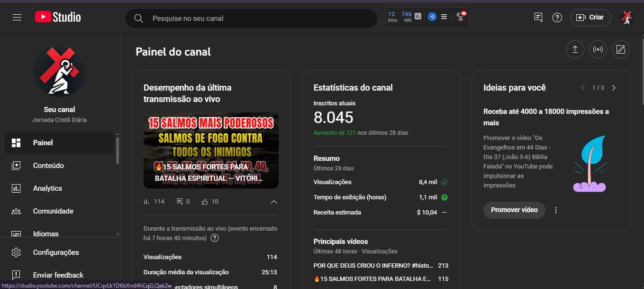Click the 'Tempo de exibição (horas)' row

tap(381, 197)
